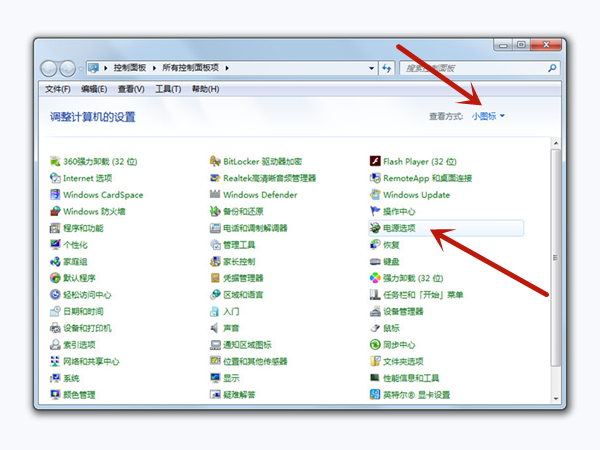Viewport: 600px width, 450px height.
Task: Open recent pages dropdown beside navigation buttons
Action: pyautogui.click(x=81, y=69)
